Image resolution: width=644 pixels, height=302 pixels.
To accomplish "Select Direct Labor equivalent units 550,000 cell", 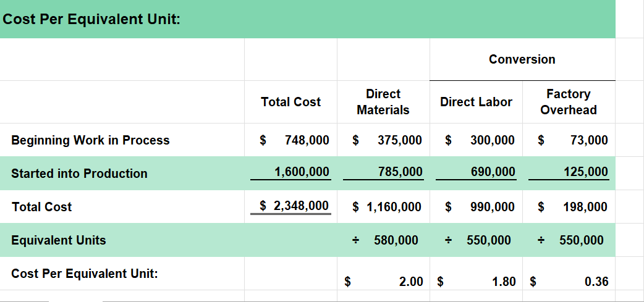I will coord(476,240).
